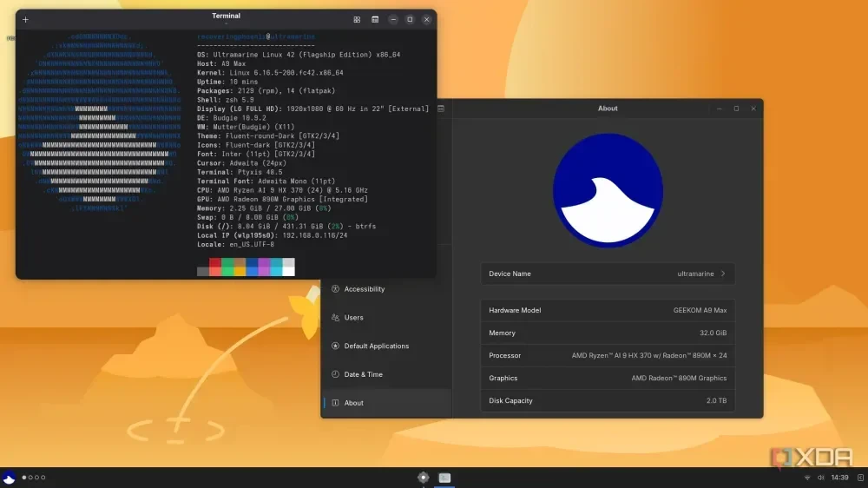The image size is (868, 488).
Task: Click the 'Icons: Fluent-dark' line
Action: tap(256, 145)
